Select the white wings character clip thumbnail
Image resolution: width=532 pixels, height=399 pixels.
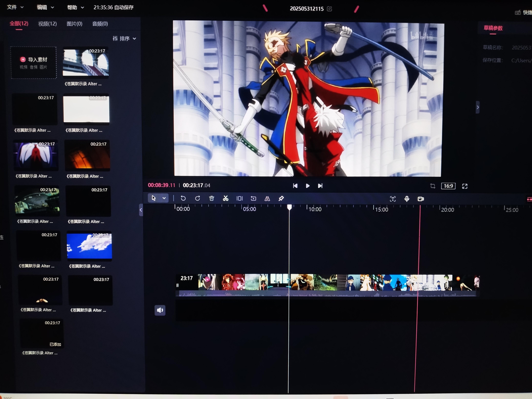click(36, 155)
